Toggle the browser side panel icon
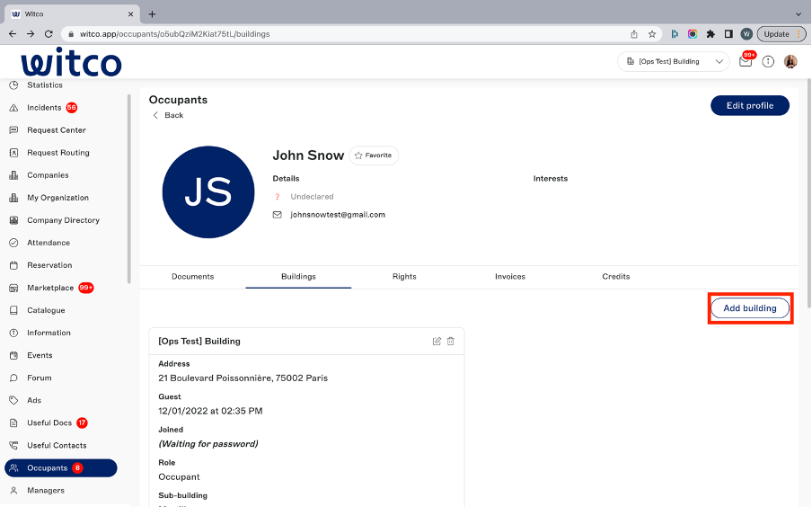 click(728, 34)
